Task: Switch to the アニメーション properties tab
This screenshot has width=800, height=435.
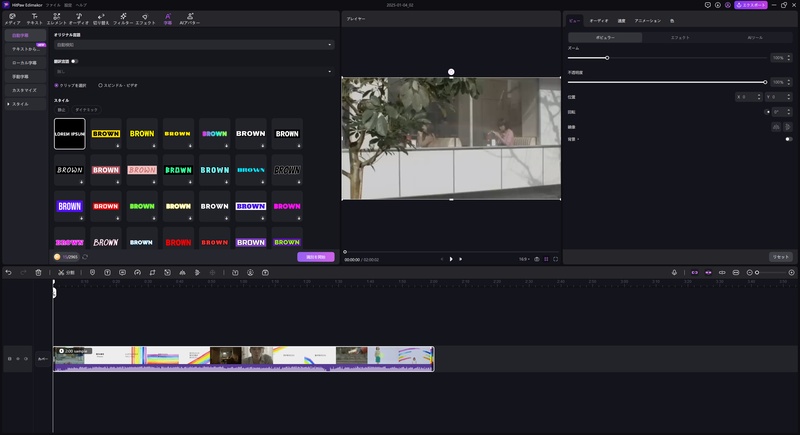Action: point(647,21)
